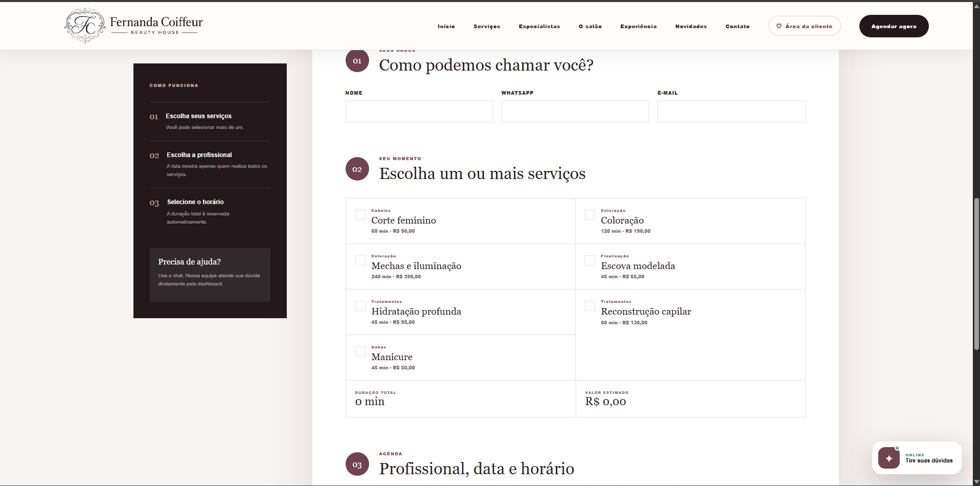Open the Serviços menu item
This screenshot has height=486, width=980.
(487, 26)
